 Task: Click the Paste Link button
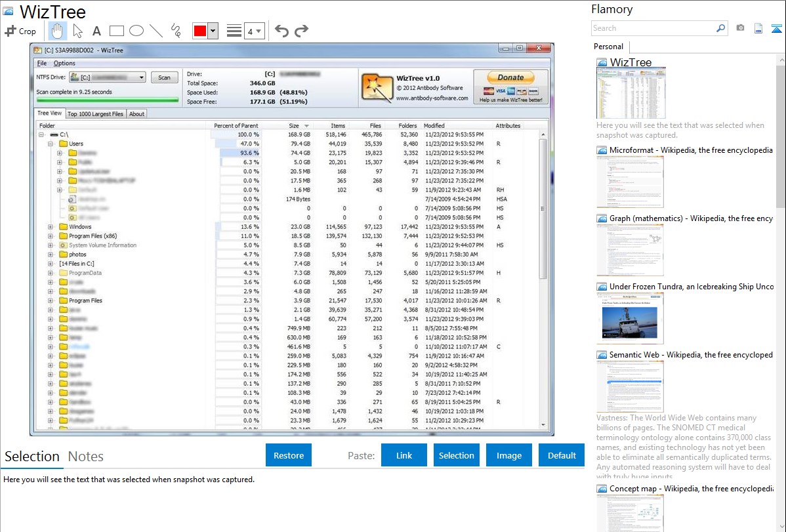point(404,455)
